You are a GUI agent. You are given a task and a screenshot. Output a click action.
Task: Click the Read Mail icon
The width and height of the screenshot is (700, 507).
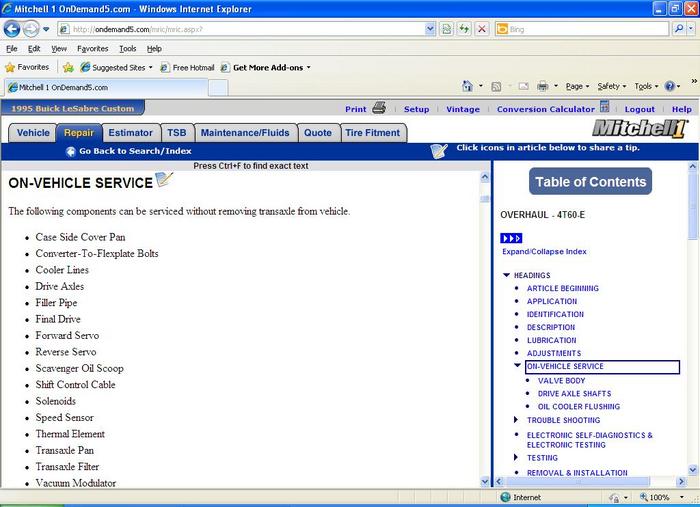[523, 86]
